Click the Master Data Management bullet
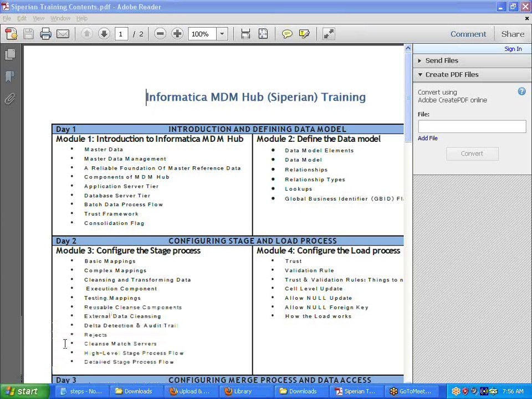 pyautogui.click(x=125, y=159)
